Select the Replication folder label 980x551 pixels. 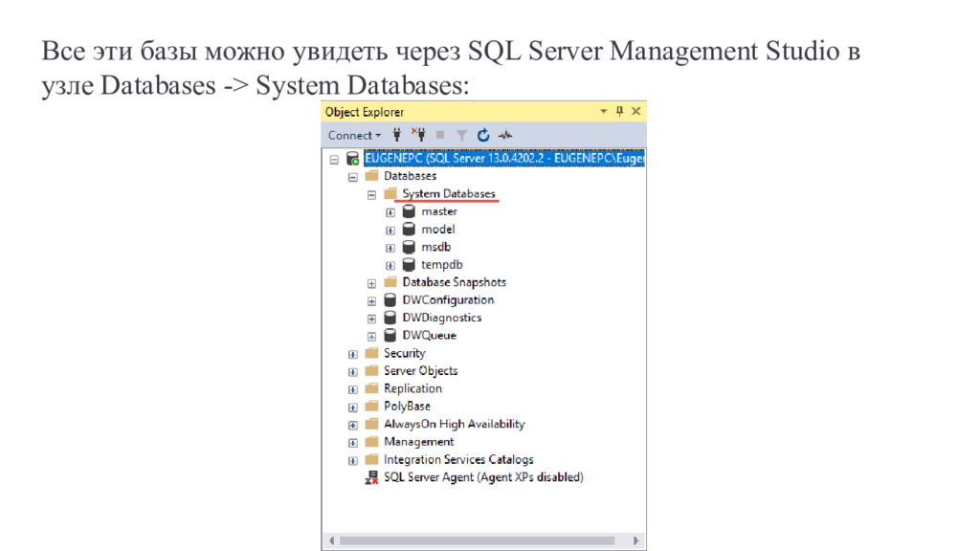coord(412,388)
